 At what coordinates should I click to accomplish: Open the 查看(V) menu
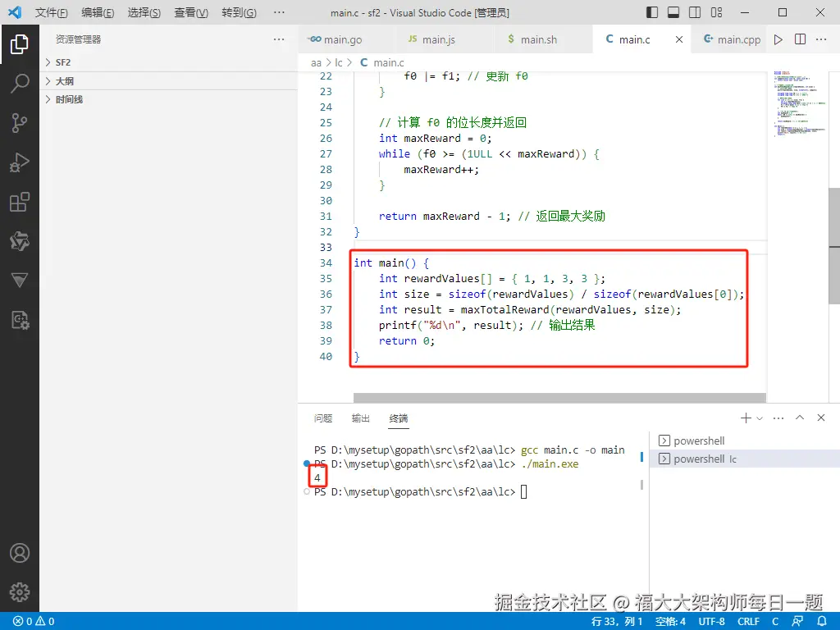tap(191, 12)
